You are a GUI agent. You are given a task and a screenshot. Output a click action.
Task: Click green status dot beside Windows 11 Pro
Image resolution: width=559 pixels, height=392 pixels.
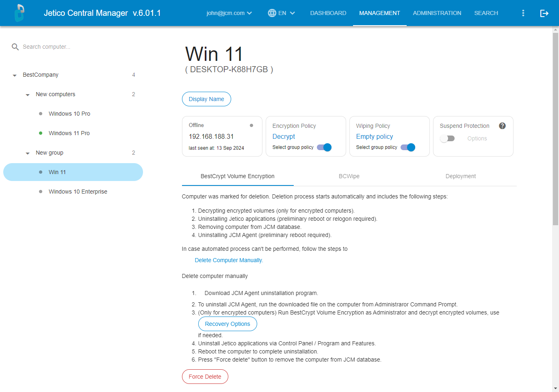(x=41, y=133)
